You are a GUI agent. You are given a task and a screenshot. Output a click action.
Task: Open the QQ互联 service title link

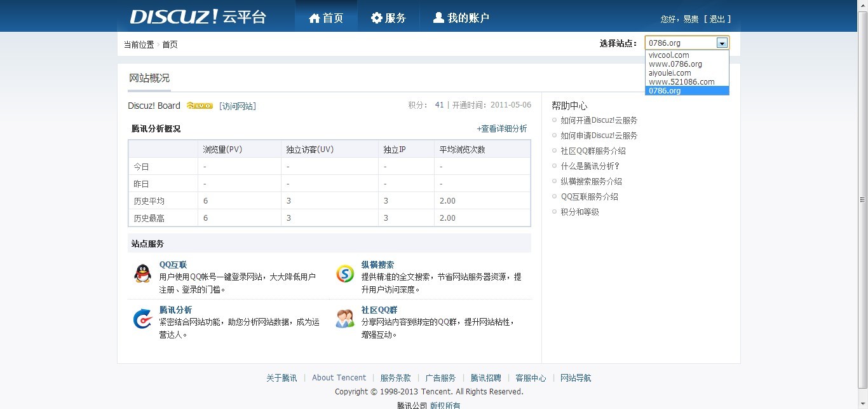pyautogui.click(x=173, y=265)
